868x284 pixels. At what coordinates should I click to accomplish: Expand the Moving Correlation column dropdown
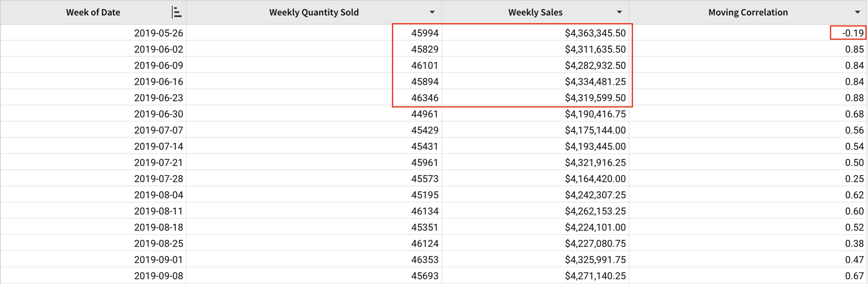[x=857, y=12]
